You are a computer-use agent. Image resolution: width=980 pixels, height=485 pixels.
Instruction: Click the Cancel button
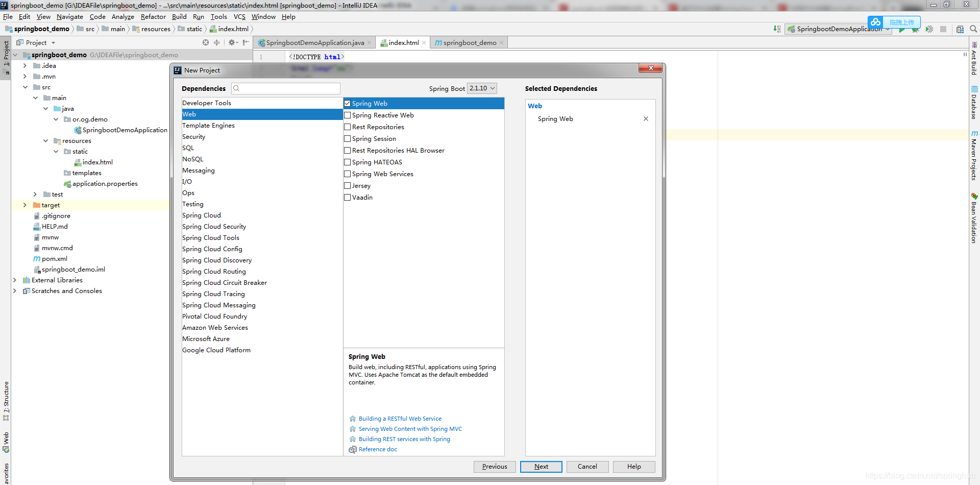[x=587, y=467]
